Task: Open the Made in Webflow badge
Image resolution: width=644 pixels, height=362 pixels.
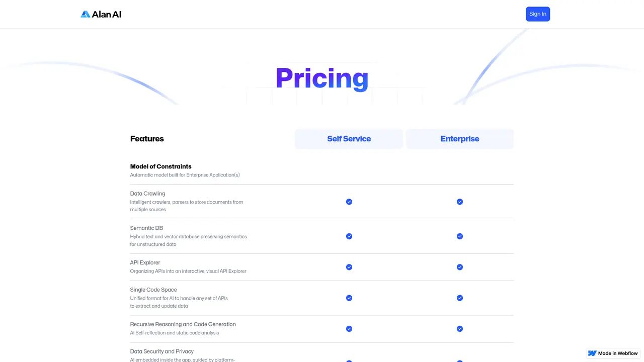Action: pyautogui.click(x=613, y=353)
